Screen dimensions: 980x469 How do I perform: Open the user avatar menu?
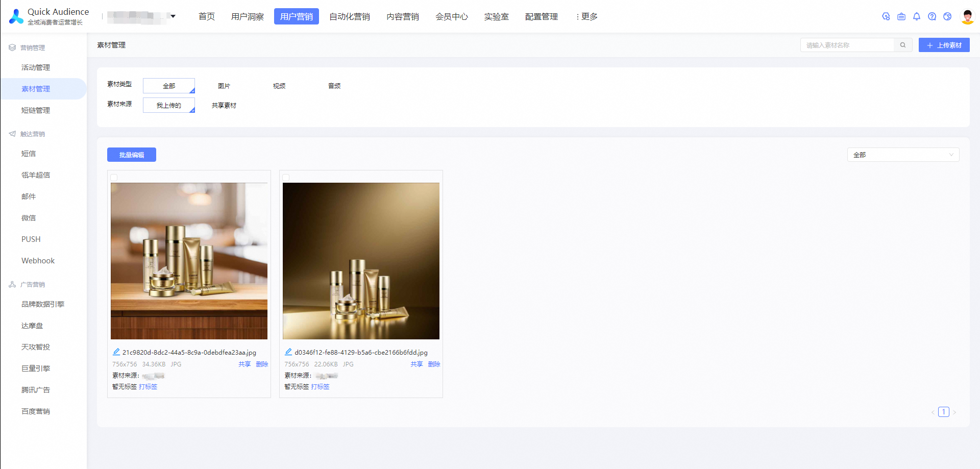click(967, 16)
